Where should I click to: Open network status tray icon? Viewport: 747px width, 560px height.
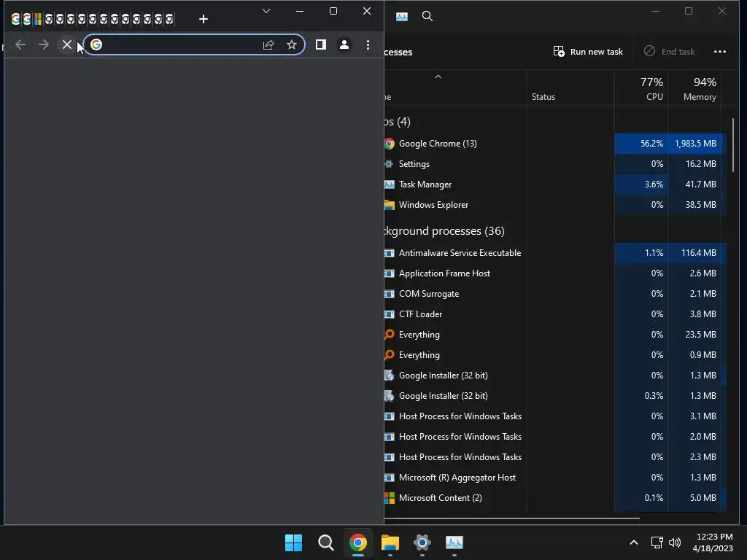657,542
